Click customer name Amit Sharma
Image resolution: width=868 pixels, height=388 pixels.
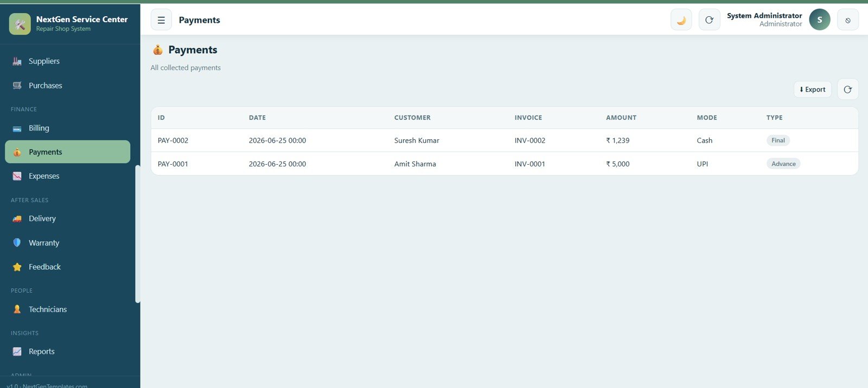[415, 164]
